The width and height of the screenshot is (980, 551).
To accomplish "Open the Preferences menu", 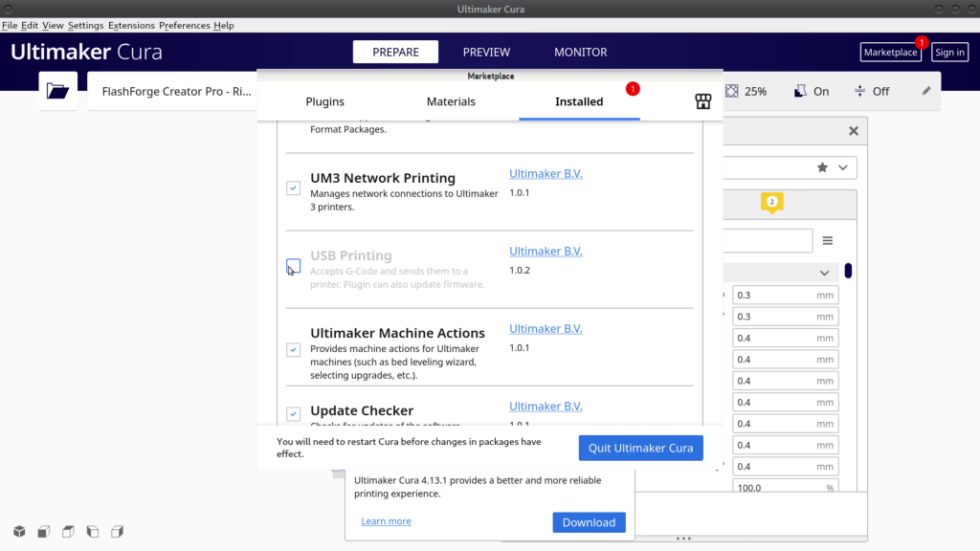I will click(x=185, y=26).
